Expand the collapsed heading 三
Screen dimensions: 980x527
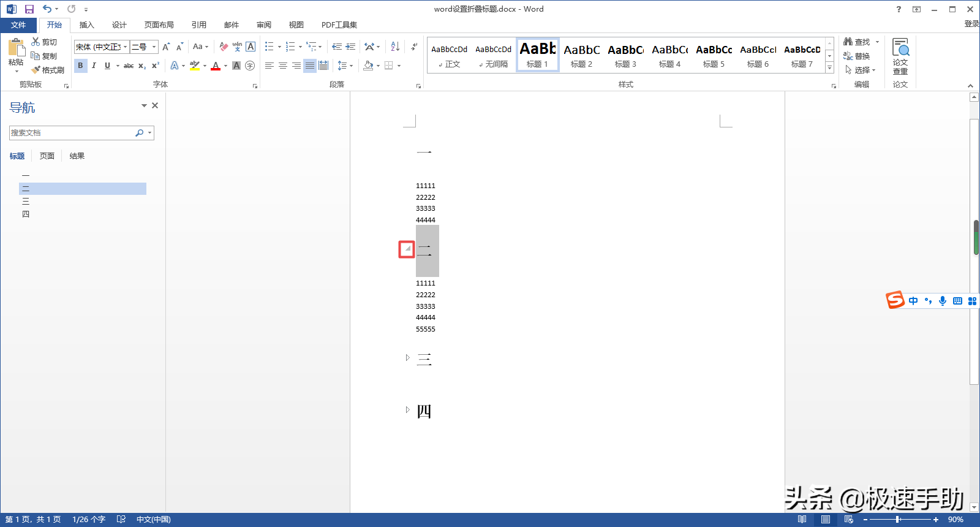point(407,358)
